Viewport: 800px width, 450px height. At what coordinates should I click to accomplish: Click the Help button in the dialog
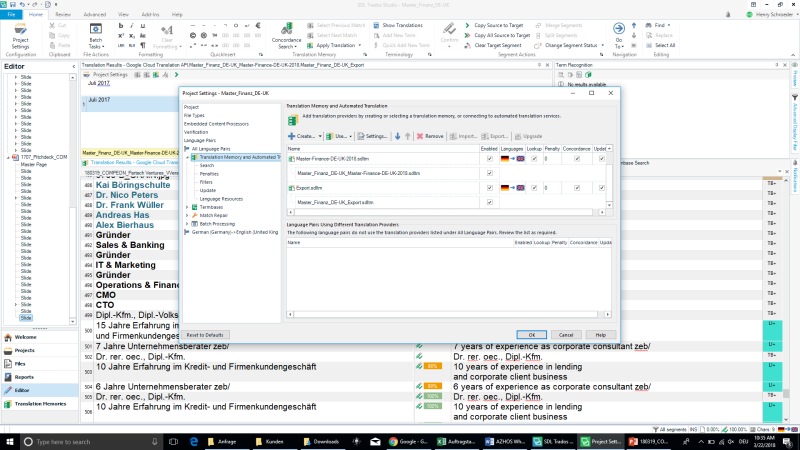coord(601,335)
